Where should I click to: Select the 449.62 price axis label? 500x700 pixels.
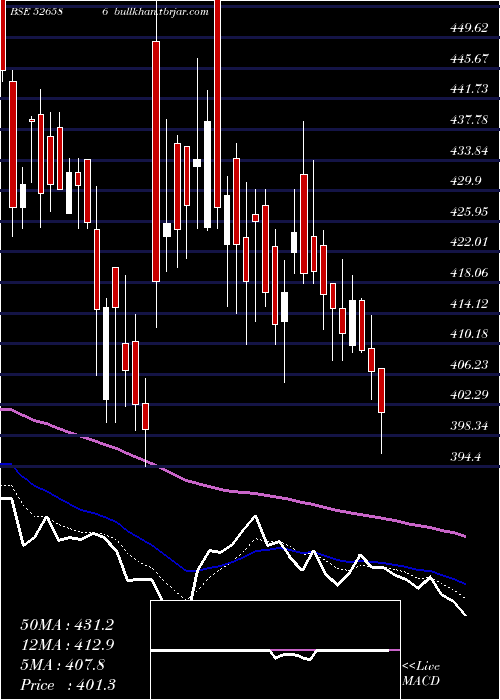point(469,28)
